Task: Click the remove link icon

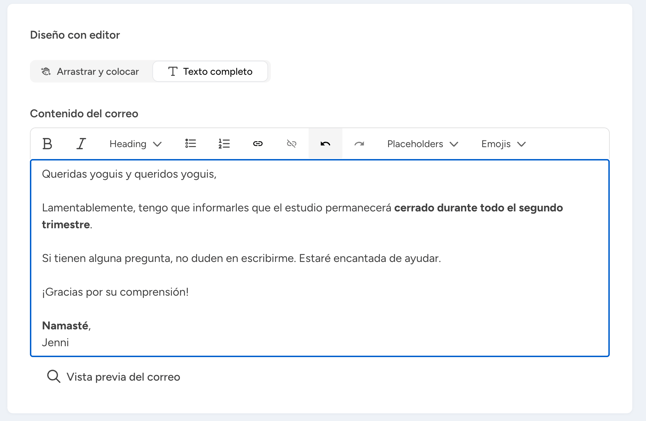Action: (292, 144)
